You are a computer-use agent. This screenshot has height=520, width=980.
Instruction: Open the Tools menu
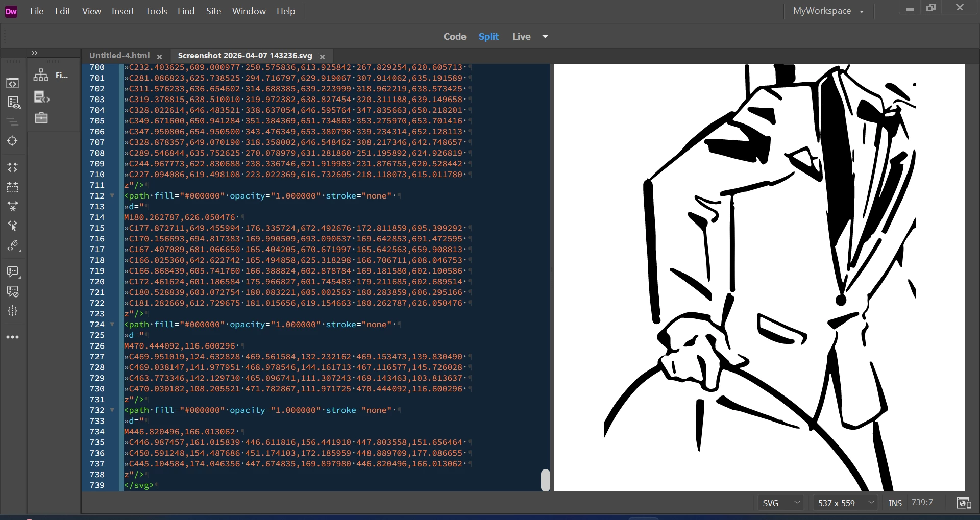point(156,11)
